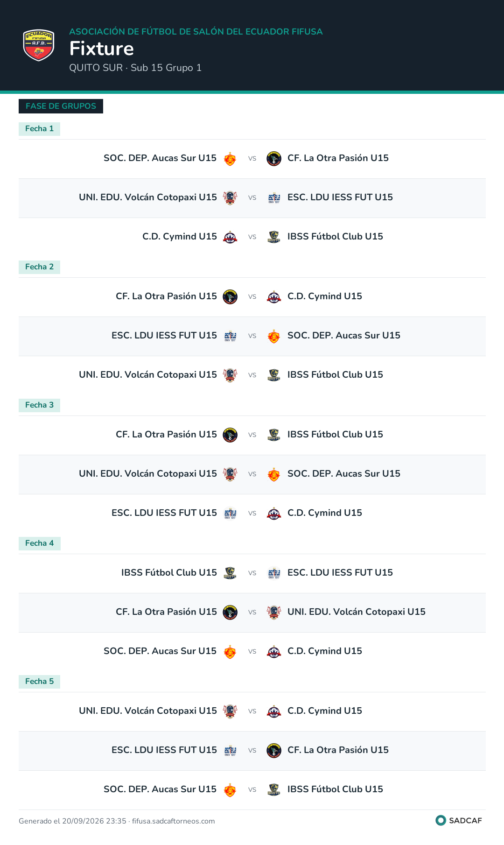Click the Fixture page title

[102, 49]
